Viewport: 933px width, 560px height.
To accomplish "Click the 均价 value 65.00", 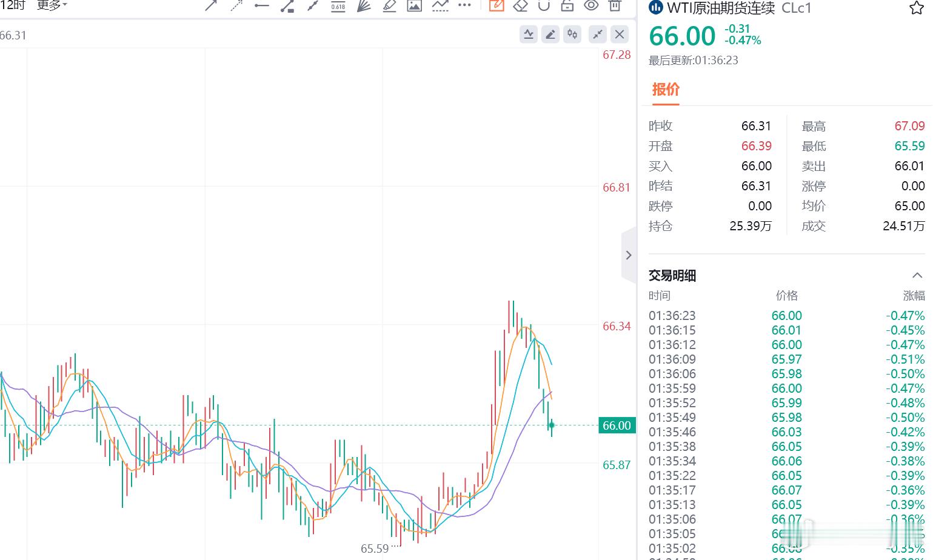I will tap(909, 206).
